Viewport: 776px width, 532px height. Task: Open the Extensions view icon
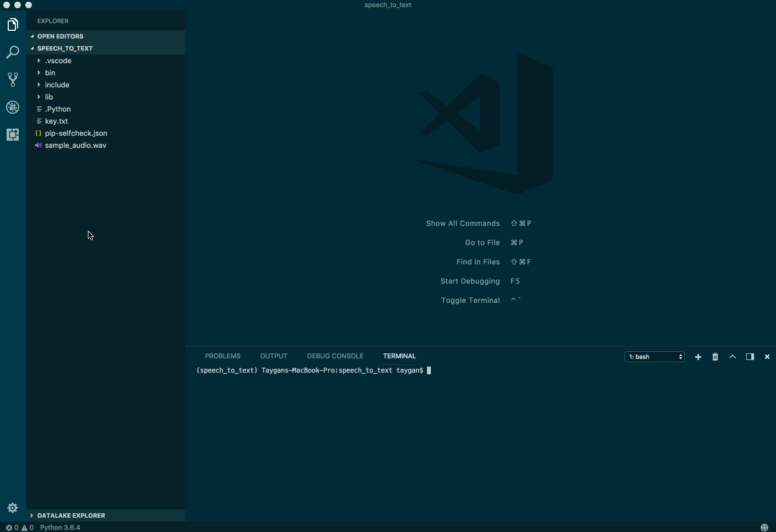(13, 135)
